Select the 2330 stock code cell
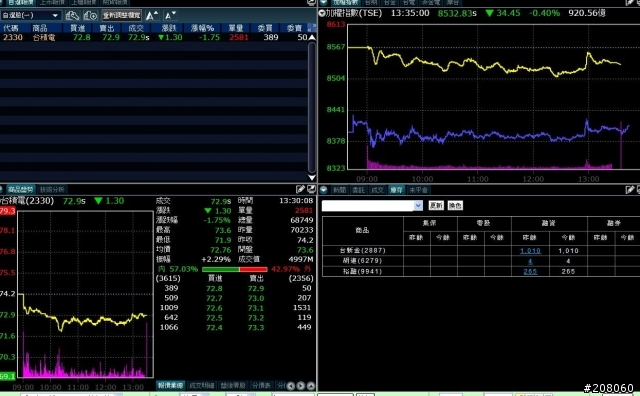 (x=13, y=37)
